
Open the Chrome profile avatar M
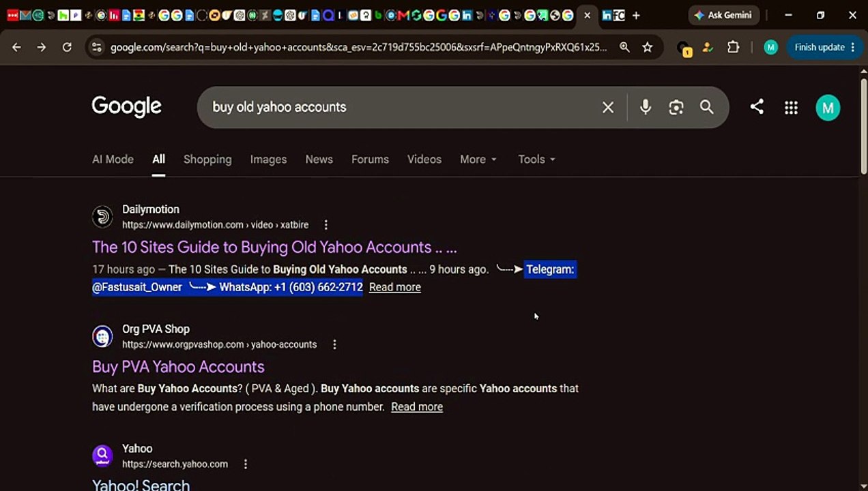point(770,47)
